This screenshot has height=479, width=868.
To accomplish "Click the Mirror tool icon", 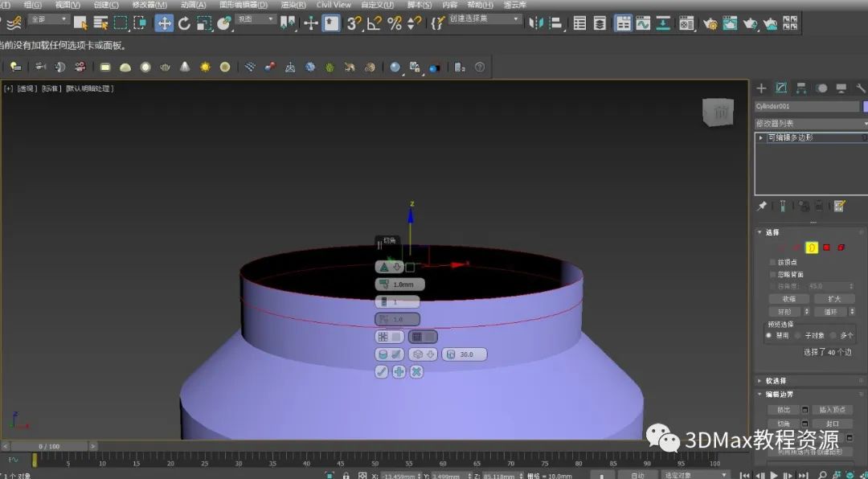I will point(536,23).
